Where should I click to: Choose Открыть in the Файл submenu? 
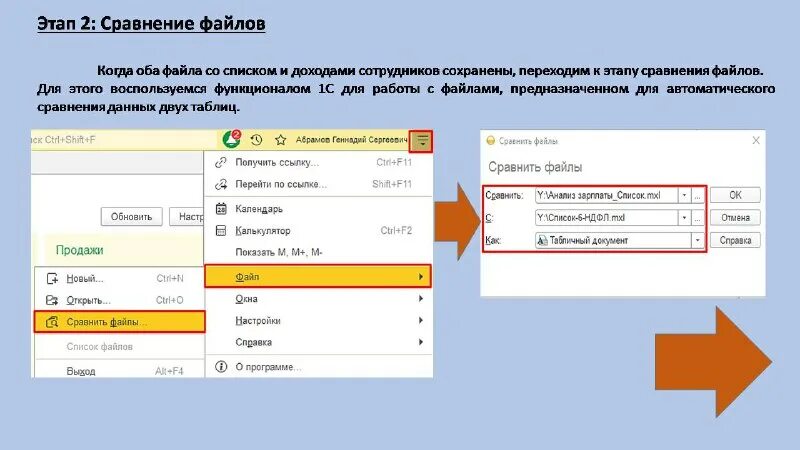click(119, 300)
